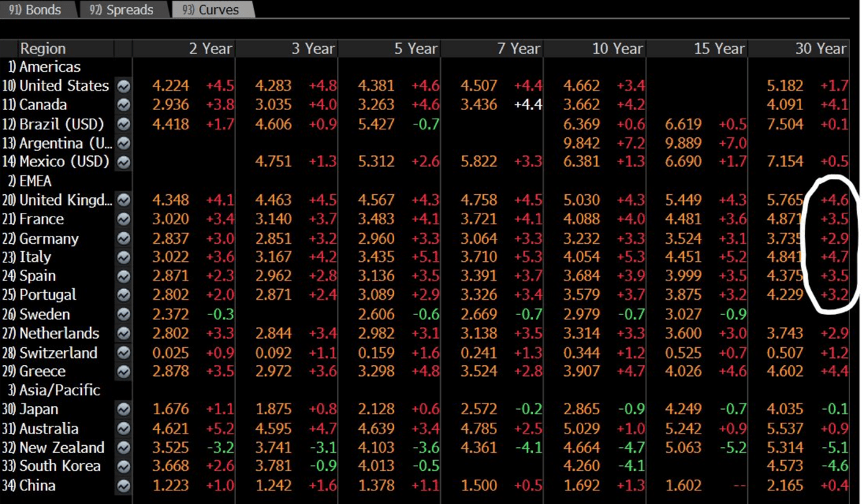Image resolution: width=863 pixels, height=504 pixels.
Task: Select Italy 7 Year yield 3.710
Action: click(x=479, y=257)
